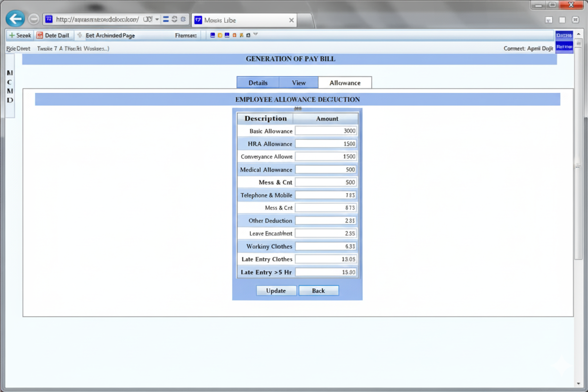Click the Basic Allowance amount field
The width and height of the screenshot is (588, 392).
coord(326,131)
